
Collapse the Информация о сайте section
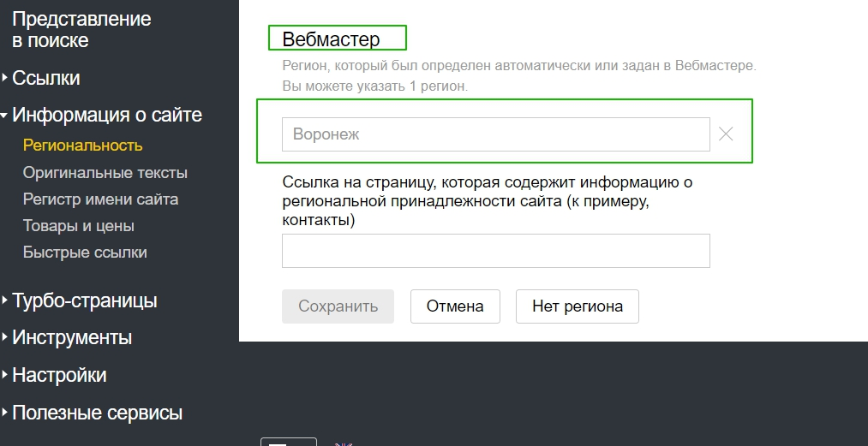107,115
